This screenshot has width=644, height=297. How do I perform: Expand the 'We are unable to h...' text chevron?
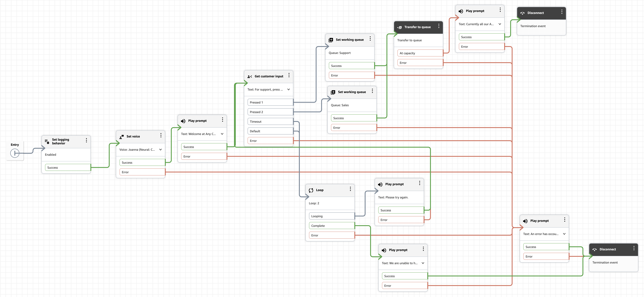(423, 263)
